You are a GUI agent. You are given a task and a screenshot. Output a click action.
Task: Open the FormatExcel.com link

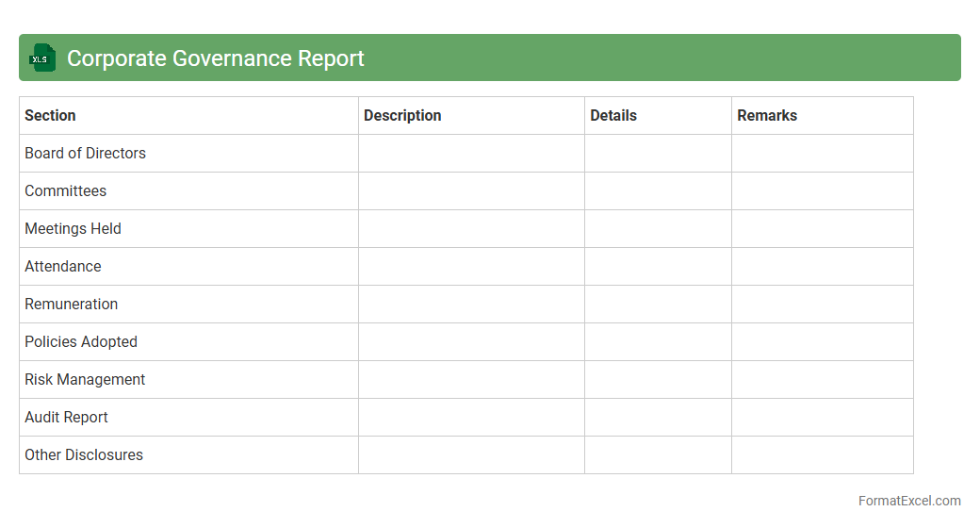(908, 501)
